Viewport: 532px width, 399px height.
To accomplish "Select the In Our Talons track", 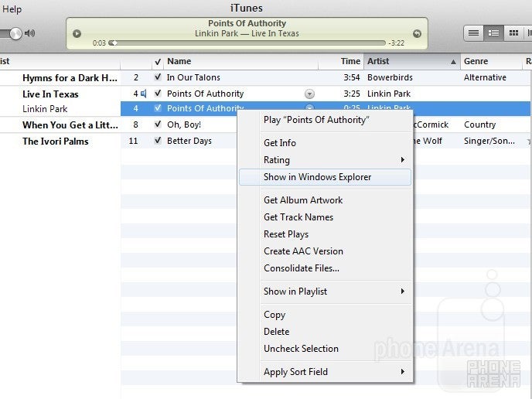I will pyautogui.click(x=193, y=77).
